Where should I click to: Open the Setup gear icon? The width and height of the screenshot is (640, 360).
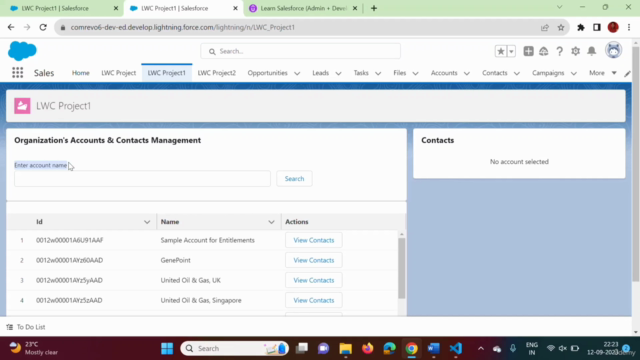pos(576,51)
